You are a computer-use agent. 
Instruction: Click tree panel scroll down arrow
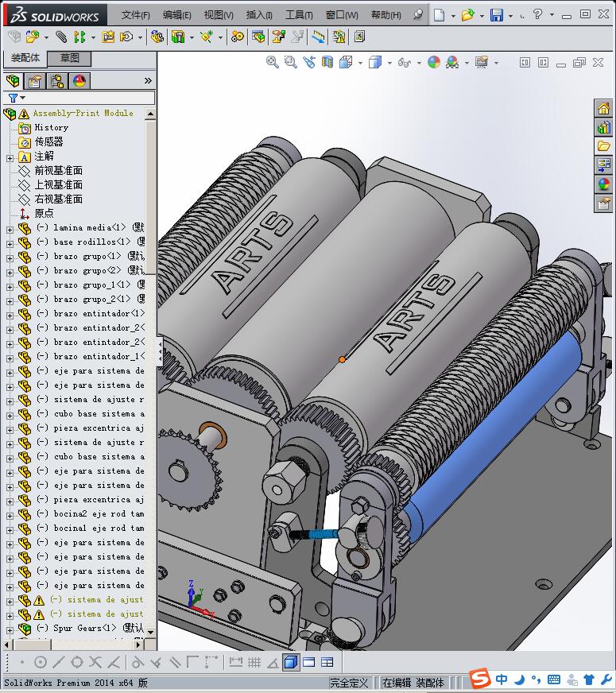pos(150,633)
